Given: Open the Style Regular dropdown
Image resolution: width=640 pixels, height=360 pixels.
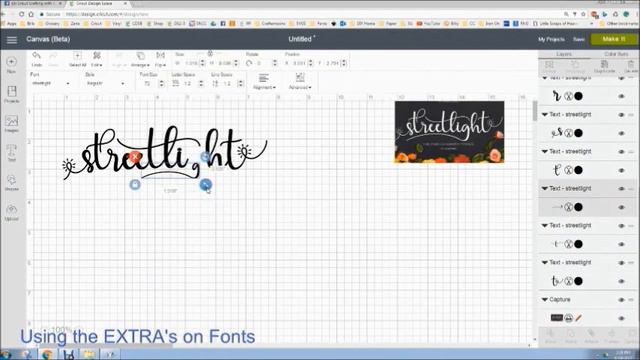Looking at the screenshot, I should pos(105,83).
